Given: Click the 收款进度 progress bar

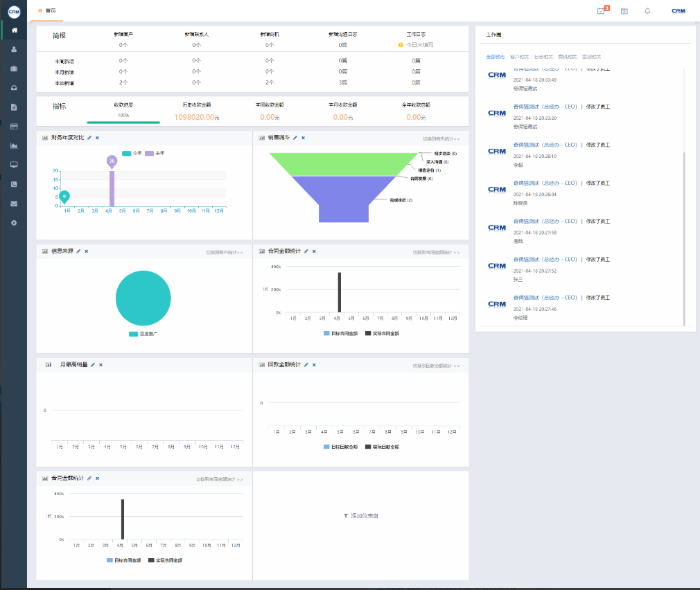Looking at the screenshot, I should point(123,122).
